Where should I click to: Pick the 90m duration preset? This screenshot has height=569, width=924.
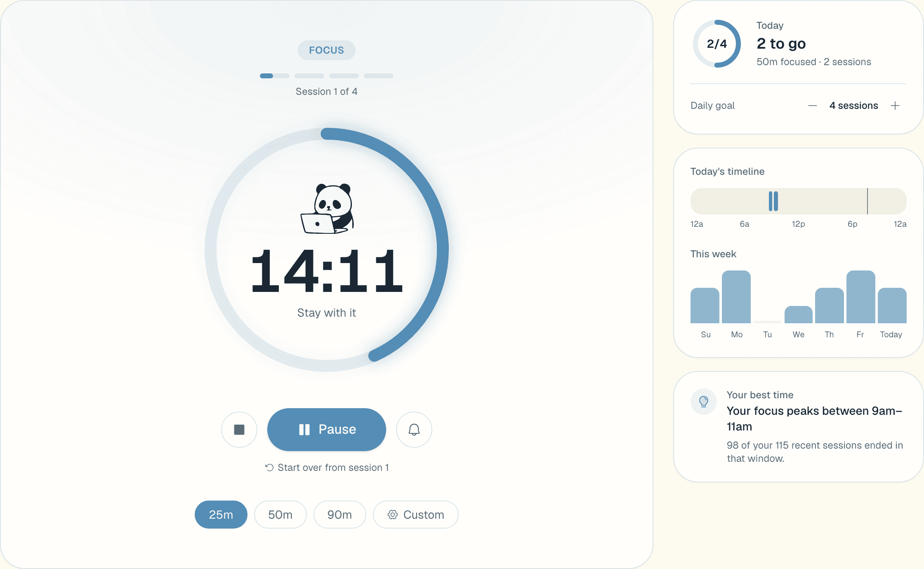tap(340, 515)
